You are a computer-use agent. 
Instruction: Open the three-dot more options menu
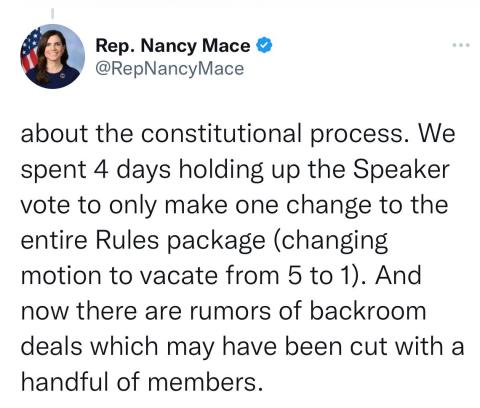461,45
